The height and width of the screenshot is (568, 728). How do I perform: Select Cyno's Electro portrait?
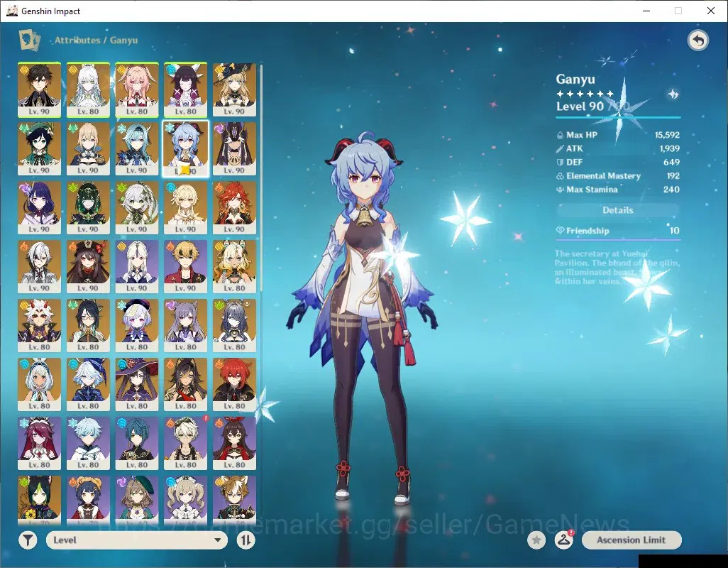pos(234,148)
